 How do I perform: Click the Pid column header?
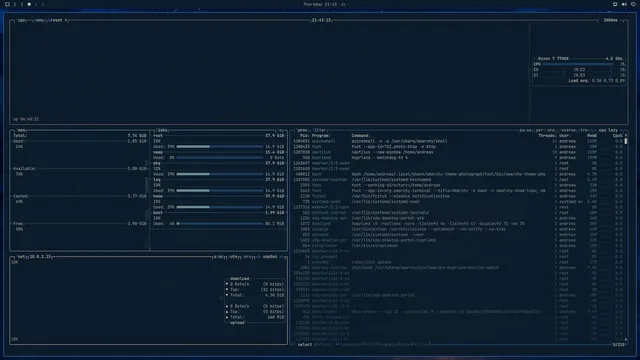pos(304,136)
